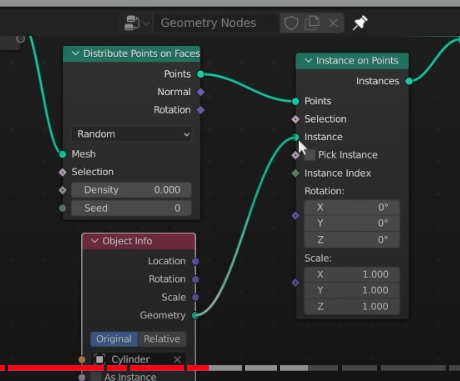This screenshot has width=460, height=381.
Task: Click the Seed value field
Action: (x=131, y=208)
